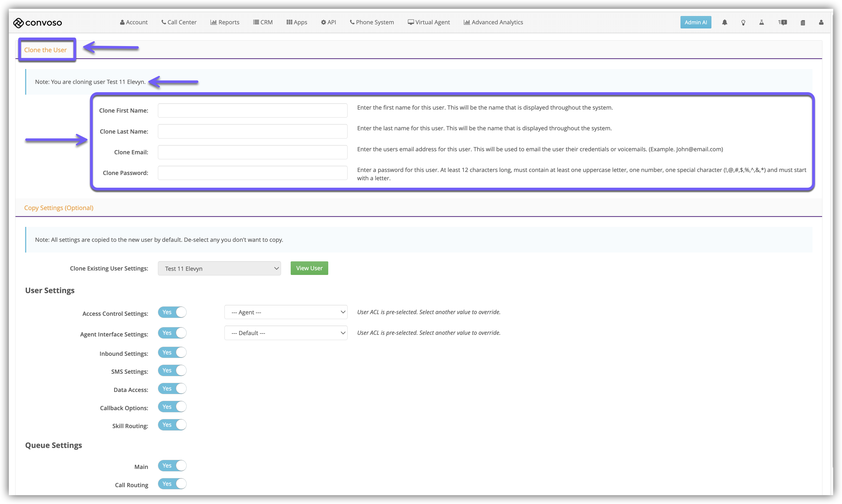
Task: Open the Reports menu
Action: [224, 22]
